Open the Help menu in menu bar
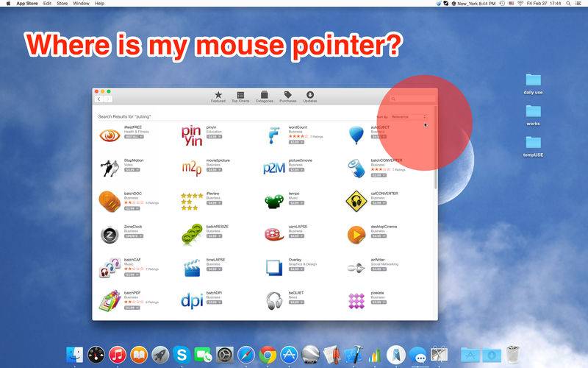The width and height of the screenshot is (588, 368). pyautogui.click(x=99, y=4)
